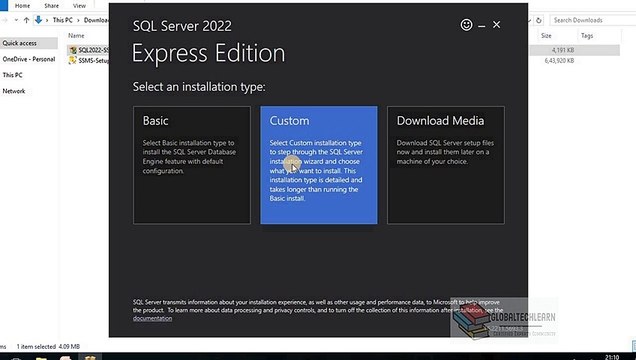
Task: Minimize the SQL Server installer window
Action: [x=481, y=26]
